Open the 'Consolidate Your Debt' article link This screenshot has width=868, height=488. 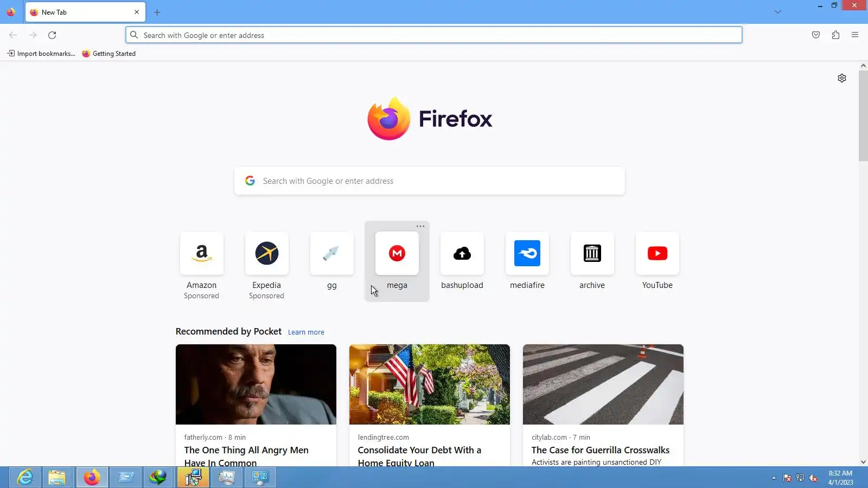click(419, 457)
